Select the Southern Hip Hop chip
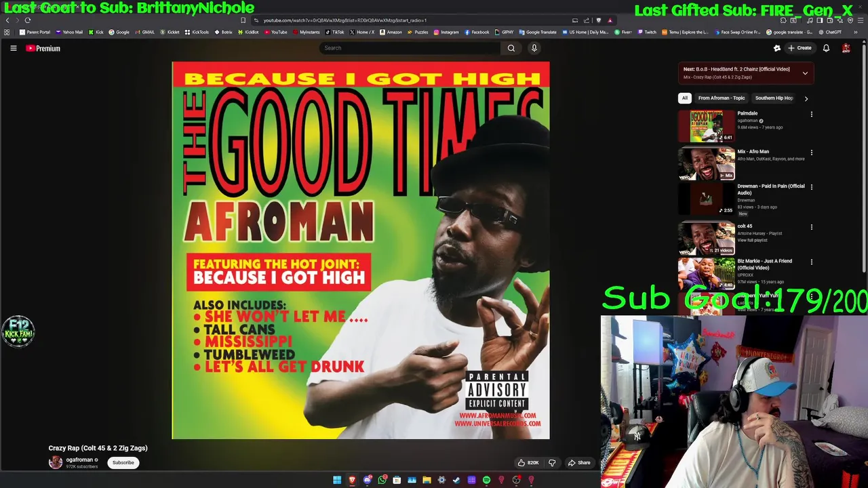The image size is (868, 488). coord(774,98)
